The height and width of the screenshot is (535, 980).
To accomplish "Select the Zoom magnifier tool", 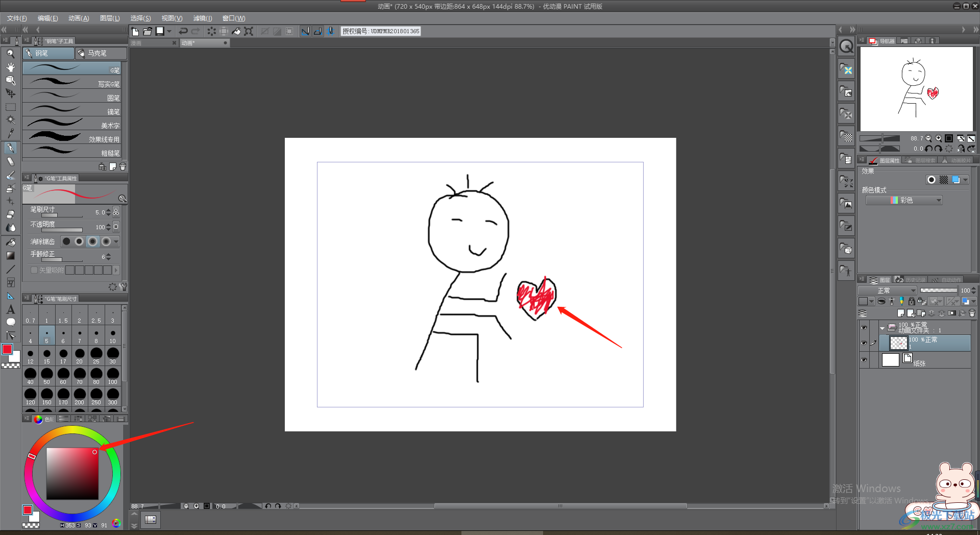I will 10,54.
